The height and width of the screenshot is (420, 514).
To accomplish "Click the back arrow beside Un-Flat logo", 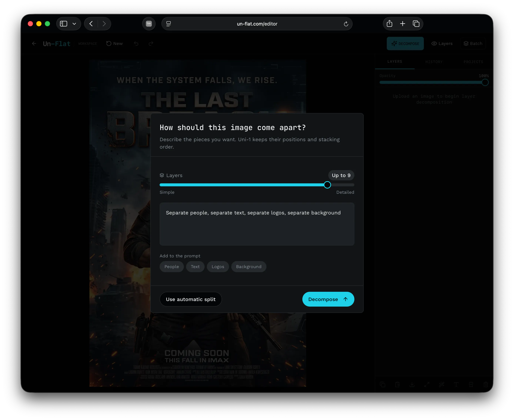I will pyautogui.click(x=34, y=43).
